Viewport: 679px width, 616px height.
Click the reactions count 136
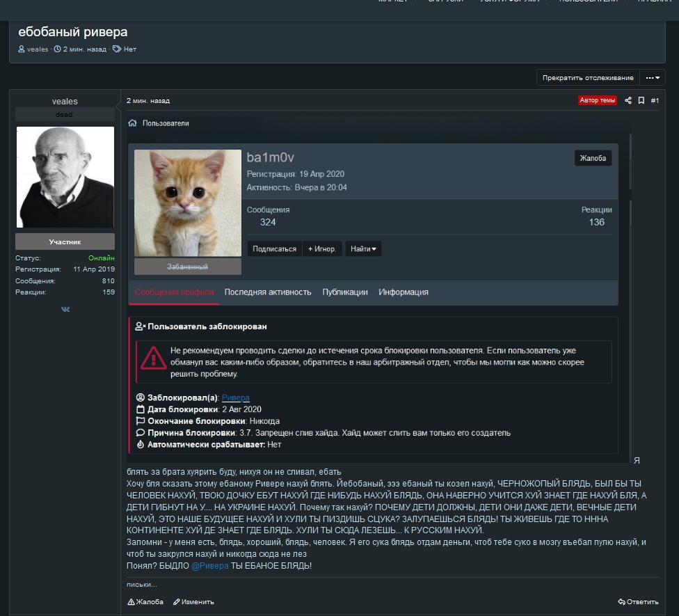[x=596, y=222]
